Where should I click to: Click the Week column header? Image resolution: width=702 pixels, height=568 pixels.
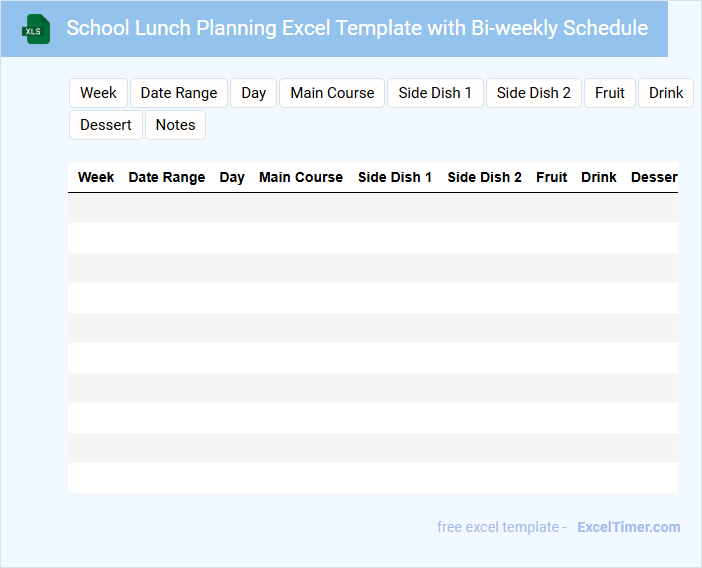point(96,177)
